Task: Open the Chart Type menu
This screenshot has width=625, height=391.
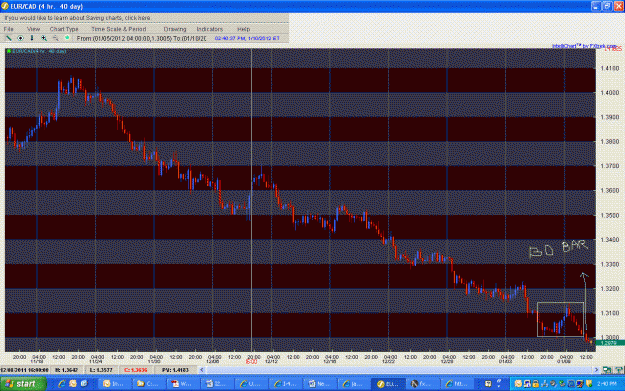Action: [x=64, y=29]
